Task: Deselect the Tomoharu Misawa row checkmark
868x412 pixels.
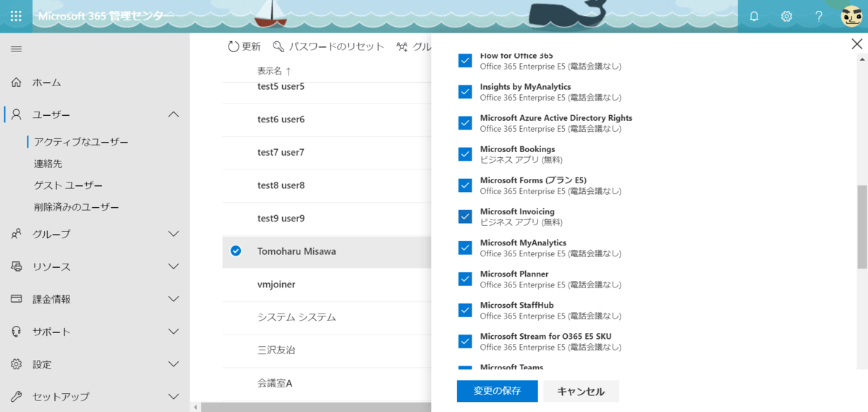Action: click(x=235, y=251)
